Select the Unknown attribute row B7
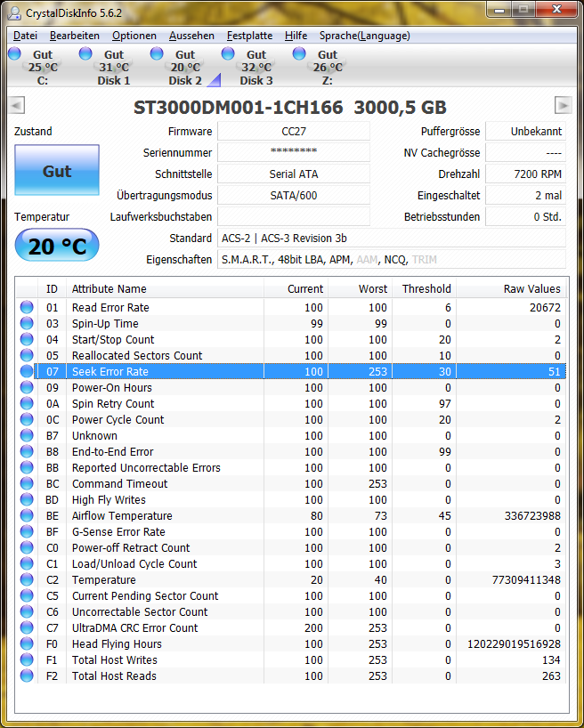Screen dimensions: 584x728 coord(291,435)
